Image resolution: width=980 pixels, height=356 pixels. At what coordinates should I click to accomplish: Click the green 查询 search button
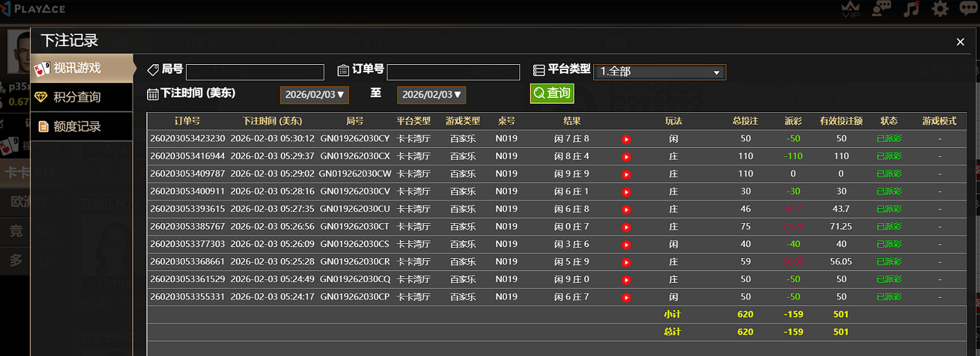click(x=552, y=93)
